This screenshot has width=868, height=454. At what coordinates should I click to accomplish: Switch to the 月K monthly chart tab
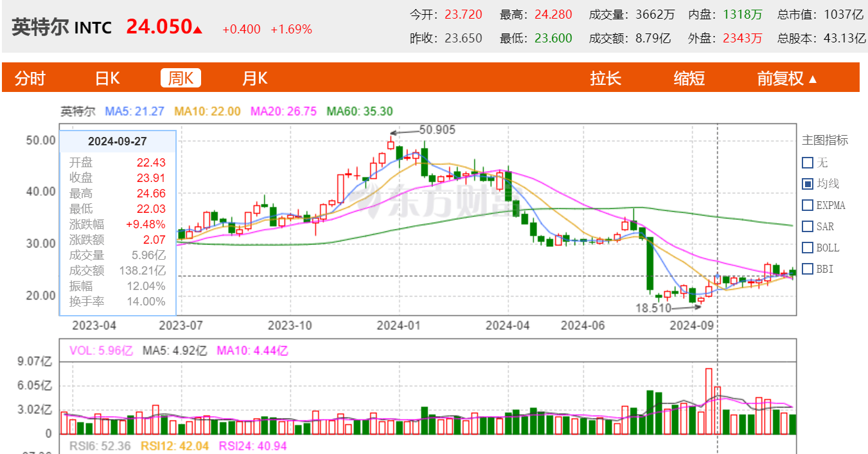pos(254,78)
